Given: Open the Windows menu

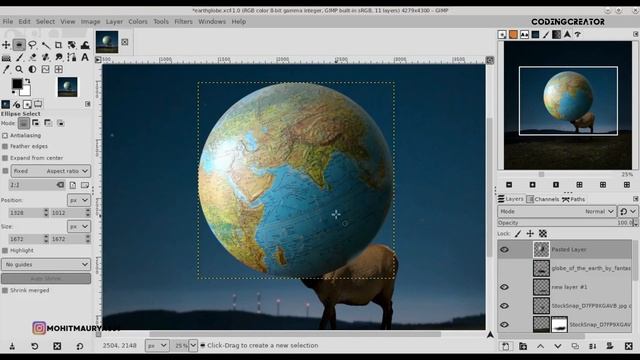Looking at the screenshot, I should point(212,21).
